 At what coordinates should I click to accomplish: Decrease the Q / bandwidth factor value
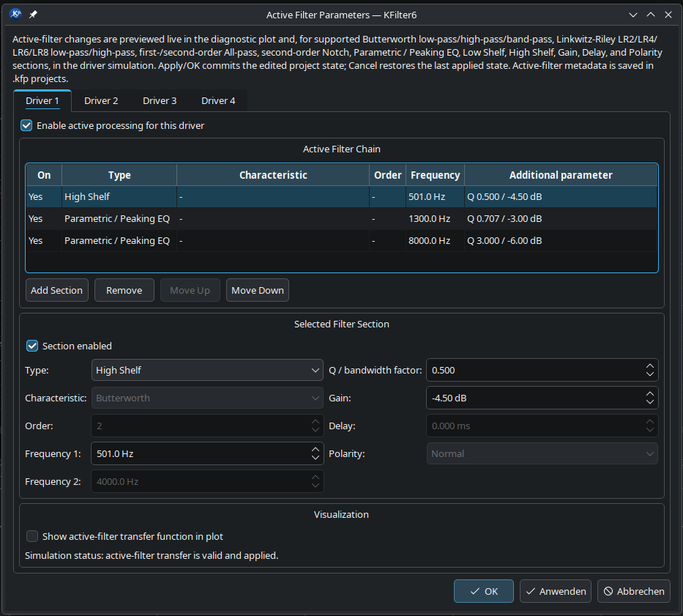point(650,374)
